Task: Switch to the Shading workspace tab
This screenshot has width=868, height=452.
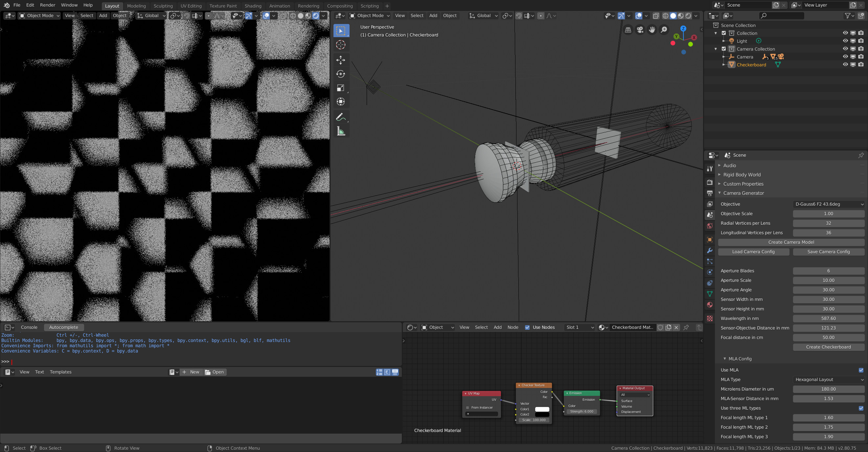Action: tap(253, 6)
